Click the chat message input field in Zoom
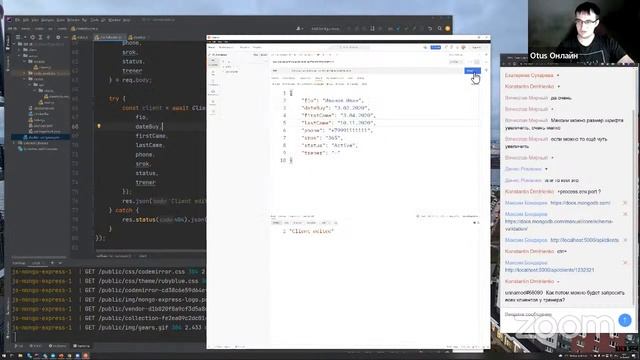The image size is (640, 360). pos(561,315)
